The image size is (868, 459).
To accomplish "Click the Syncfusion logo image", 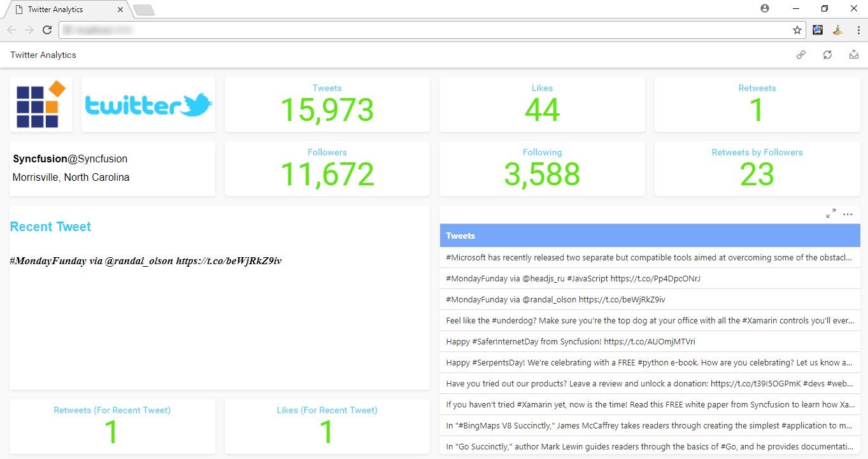I will (x=41, y=104).
